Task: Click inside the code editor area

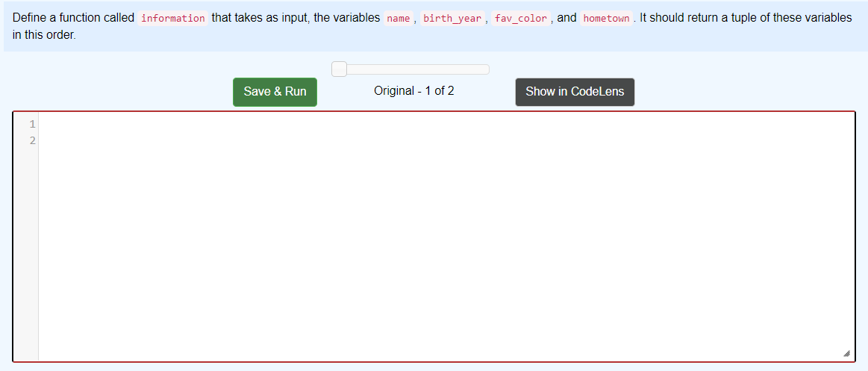Action: click(x=446, y=237)
